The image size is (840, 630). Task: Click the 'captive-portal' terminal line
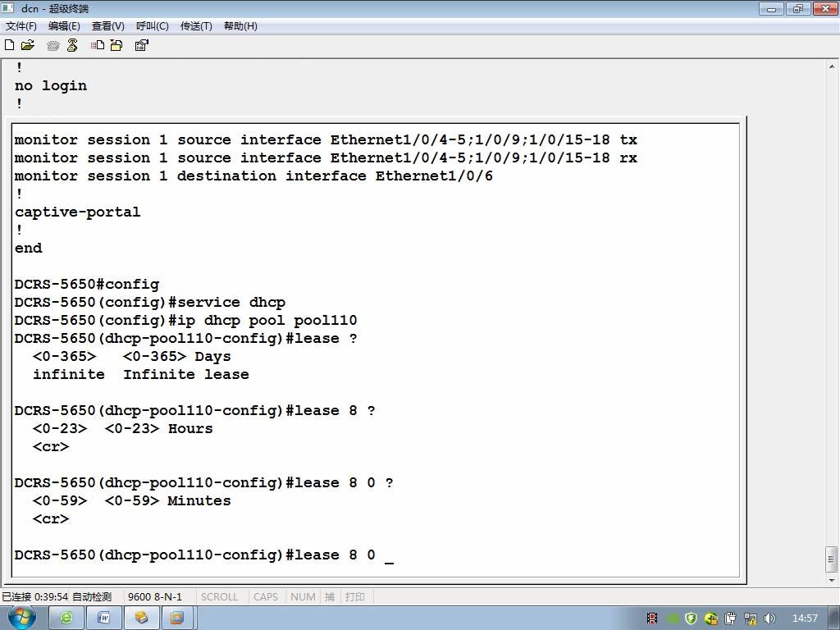click(x=78, y=212)
